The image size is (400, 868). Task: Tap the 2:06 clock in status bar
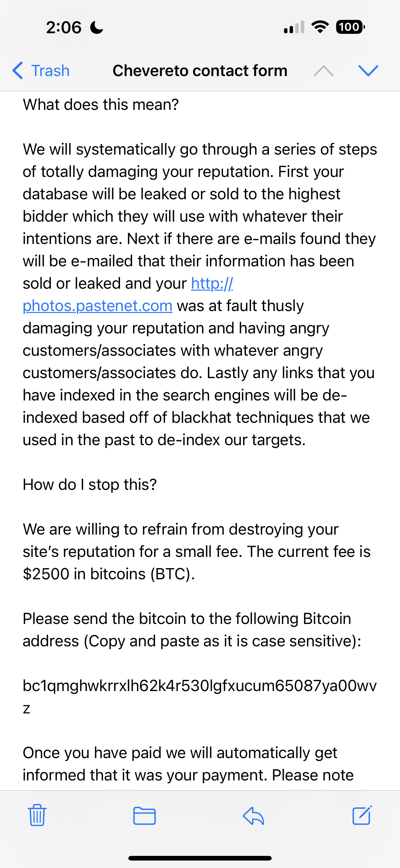64,27
